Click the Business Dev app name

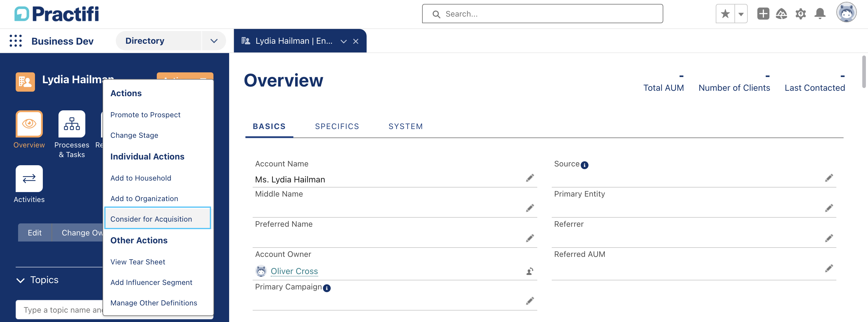point(62,41)
